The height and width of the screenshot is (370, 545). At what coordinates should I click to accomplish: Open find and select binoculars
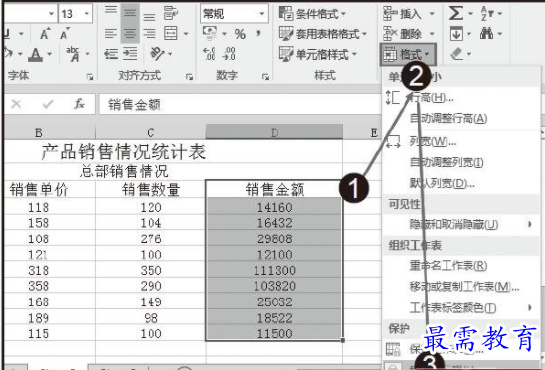pos(487,34)
